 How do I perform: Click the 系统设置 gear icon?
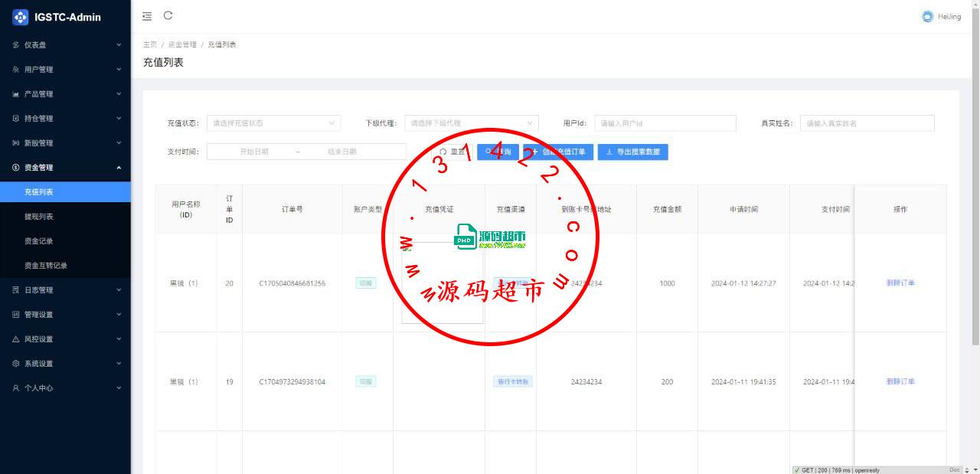point(16,364)
